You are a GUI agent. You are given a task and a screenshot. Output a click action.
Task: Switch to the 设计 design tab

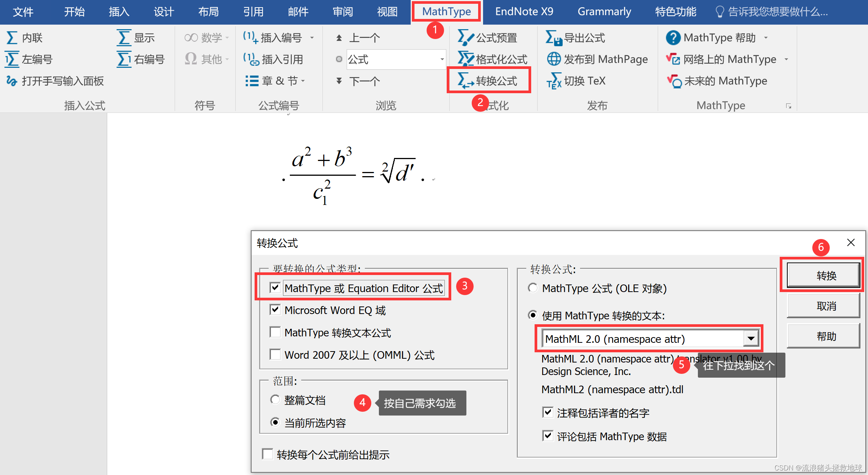pyautogui.click(x=164, y=12)
